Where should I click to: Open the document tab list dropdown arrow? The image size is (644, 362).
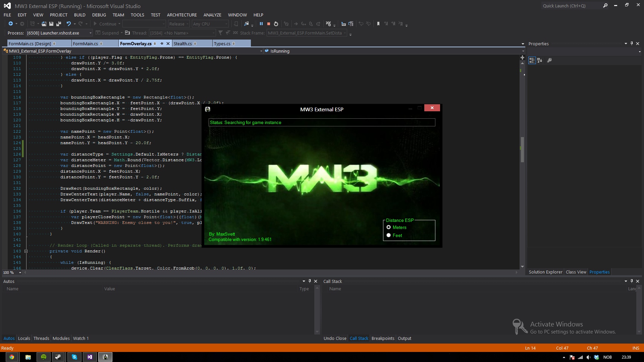point(523,44)
